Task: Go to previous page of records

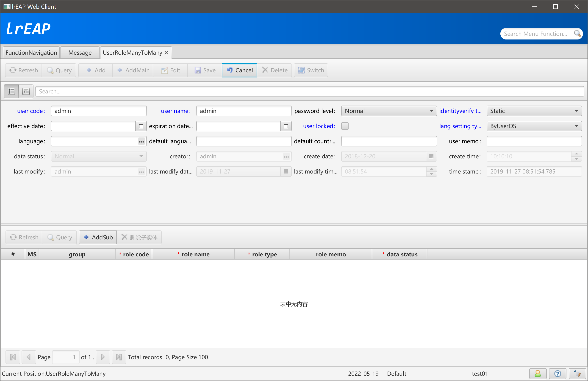Action: click(29, 357)
